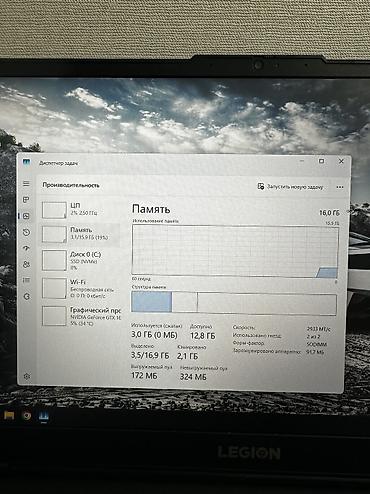This screenshot has height=494, width=370.
Task: Select the Диск 0 (C:) performance item
Action: 80,261
